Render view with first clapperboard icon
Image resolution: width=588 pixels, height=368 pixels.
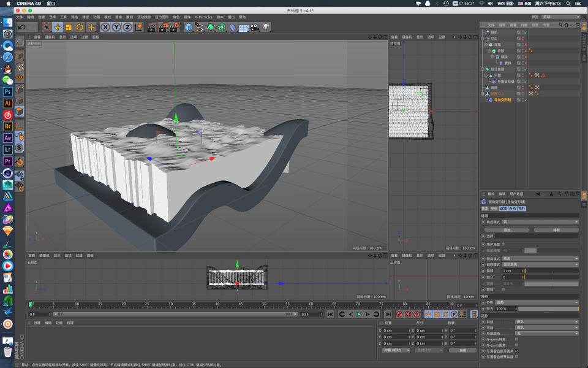click(x=151, y=27)
